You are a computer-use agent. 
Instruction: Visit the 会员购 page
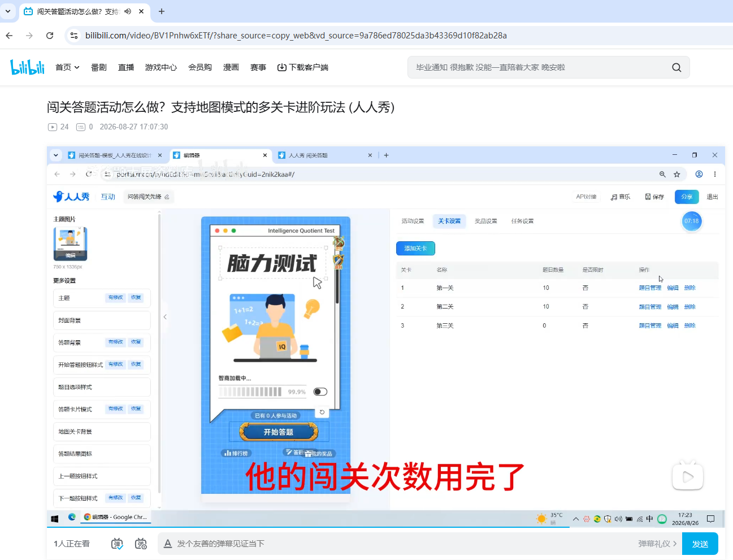click(x=200, y=67)
